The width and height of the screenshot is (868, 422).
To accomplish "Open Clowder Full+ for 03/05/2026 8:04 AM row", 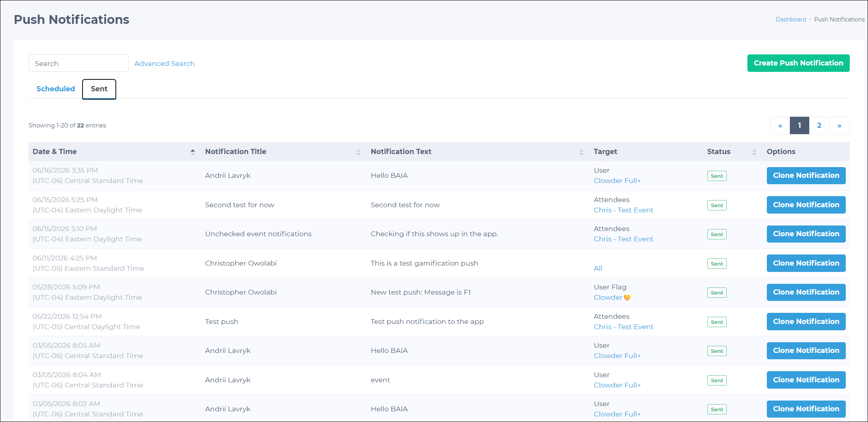I will coord(617,385).
